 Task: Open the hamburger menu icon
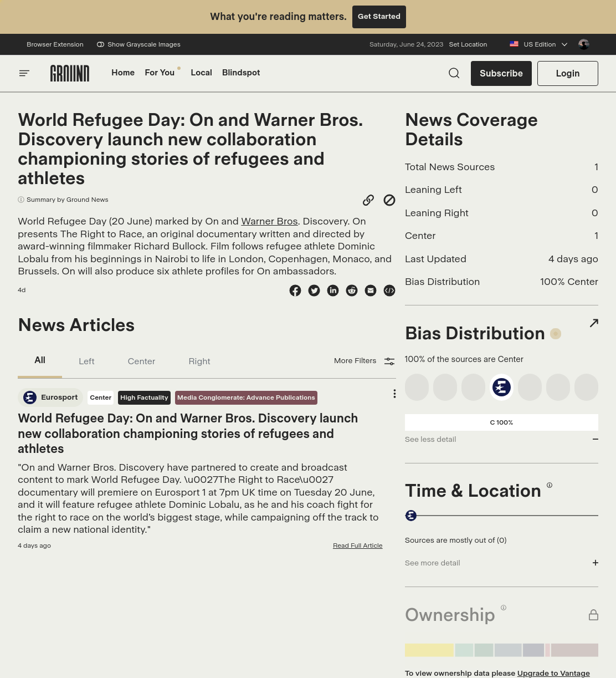tap(24, 73)
